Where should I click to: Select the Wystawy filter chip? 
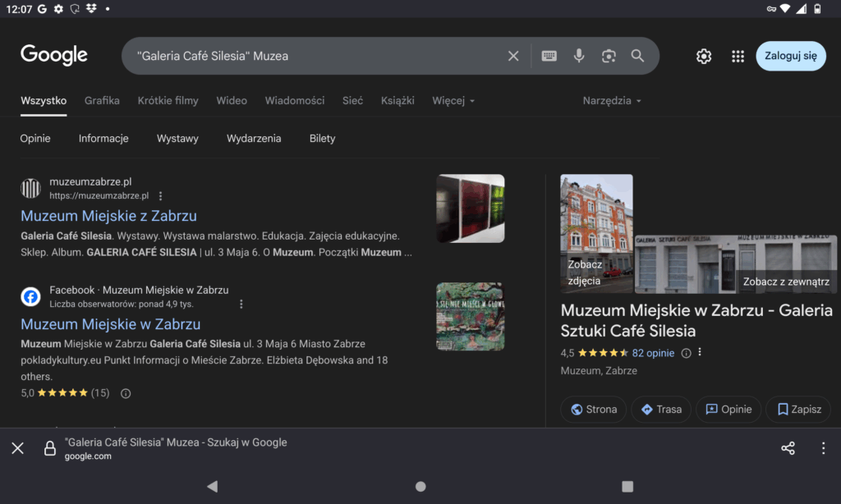click(177, 139)
